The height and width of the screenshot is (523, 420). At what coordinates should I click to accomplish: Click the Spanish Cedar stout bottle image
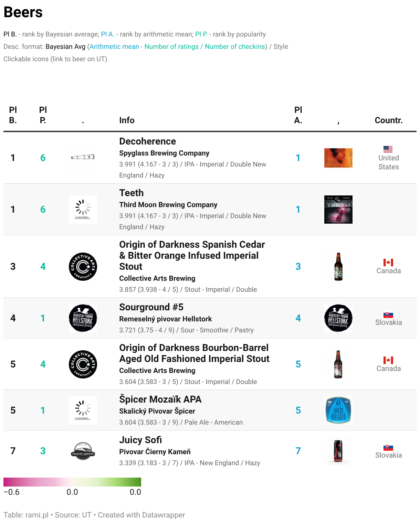(338, 267)
